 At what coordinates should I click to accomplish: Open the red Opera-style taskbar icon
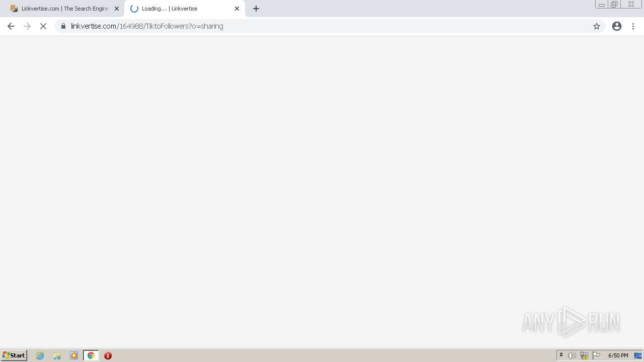[108, 355]
